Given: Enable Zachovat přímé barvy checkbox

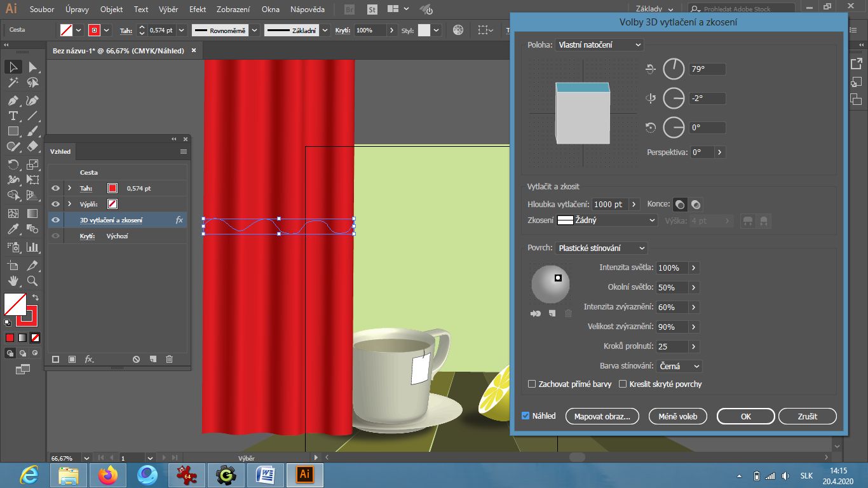Looking at the screenshot, I should (x=532, y=384).
